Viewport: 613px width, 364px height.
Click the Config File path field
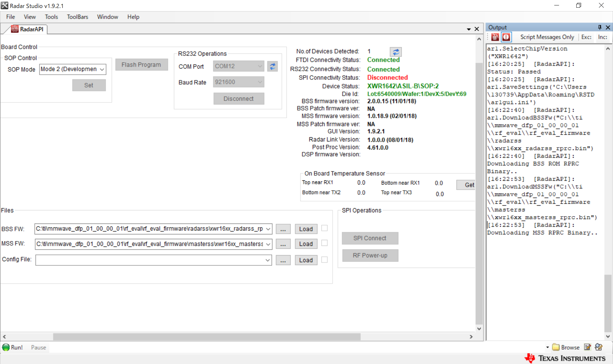click(150, 260)
